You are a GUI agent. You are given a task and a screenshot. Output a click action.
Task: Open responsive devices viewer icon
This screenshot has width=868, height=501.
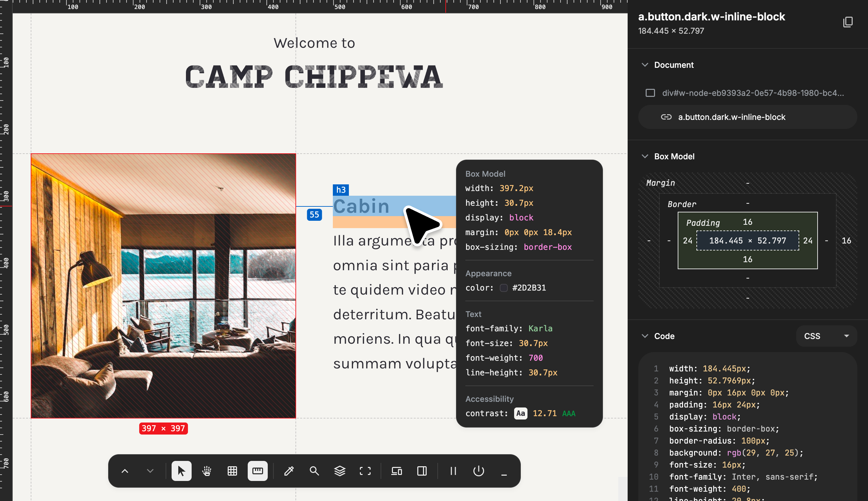pyautogui.click(x=397, y=471)
